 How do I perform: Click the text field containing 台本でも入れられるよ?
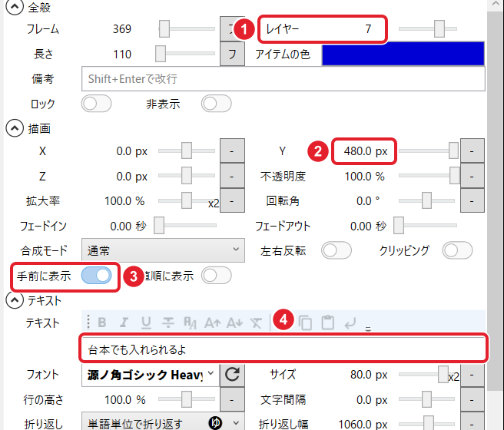(x=283, y=349)
